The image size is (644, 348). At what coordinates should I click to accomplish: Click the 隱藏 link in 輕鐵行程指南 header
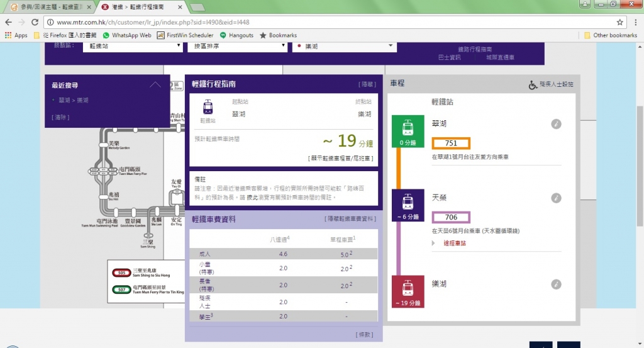pos(367,84)
